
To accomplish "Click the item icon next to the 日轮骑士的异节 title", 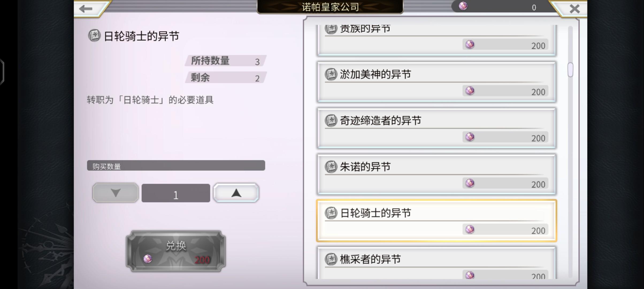I will [94, 36].
